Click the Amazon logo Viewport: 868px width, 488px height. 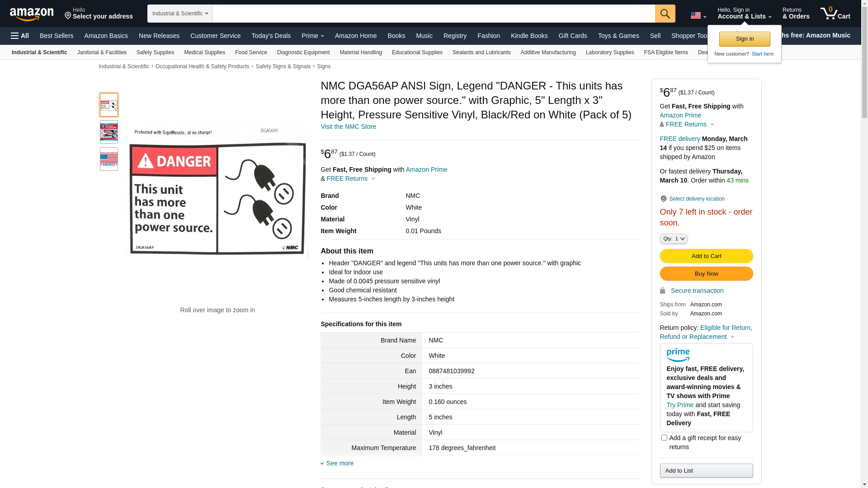tap(32, 14)
